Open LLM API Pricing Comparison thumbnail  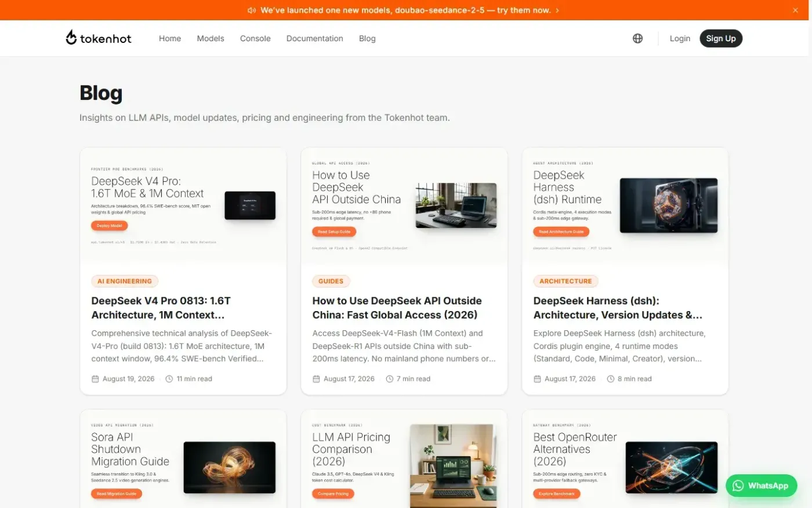pyautogui.click(x=404, y=459)
